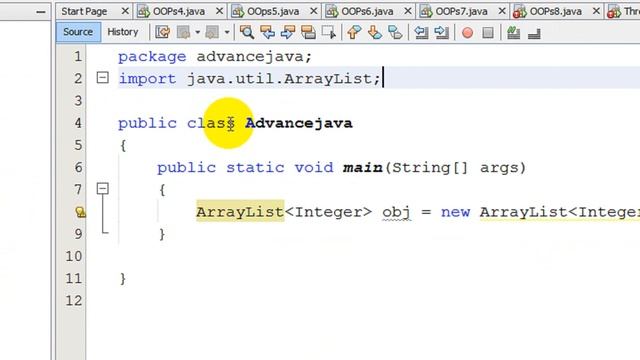The height and width of the screenshot is (360, 640).
Task: Toggle Bookmark toolbar icon
Action: [395, 32]
